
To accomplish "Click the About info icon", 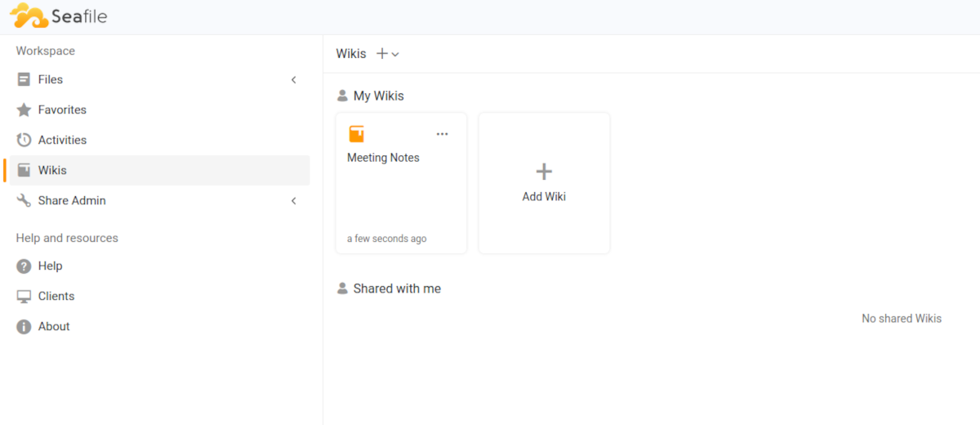I will point(24,326).
